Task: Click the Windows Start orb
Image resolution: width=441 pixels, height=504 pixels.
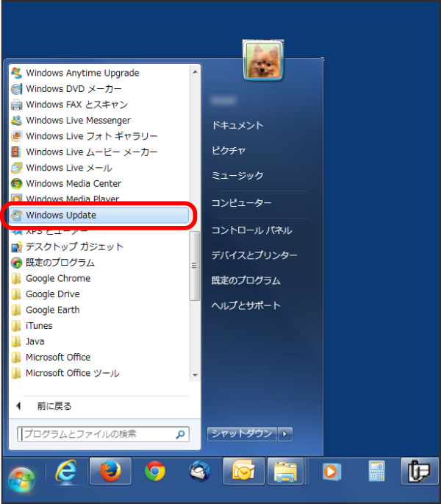Action: point(21,479)
